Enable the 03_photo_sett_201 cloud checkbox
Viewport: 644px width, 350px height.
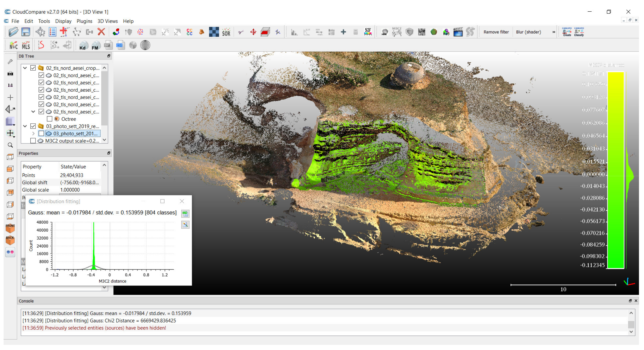click(42, 133)
